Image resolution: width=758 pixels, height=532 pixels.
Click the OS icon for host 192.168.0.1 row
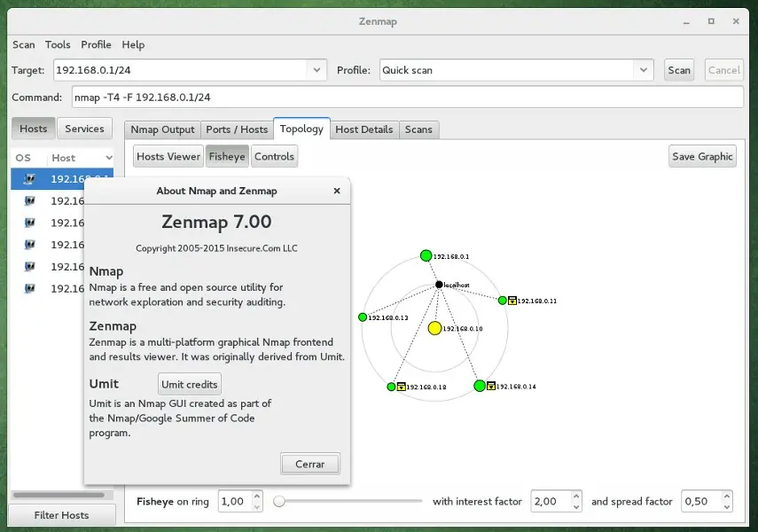(30, 179)
